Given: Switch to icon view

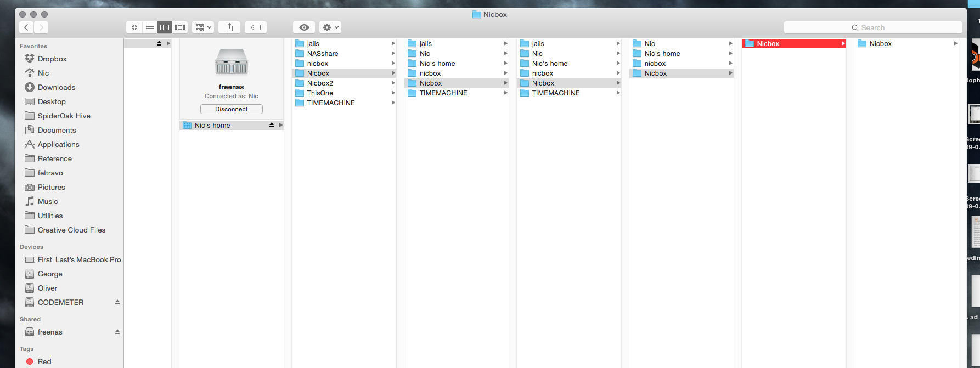Looking at the screenshot, I should click(134, 27).
